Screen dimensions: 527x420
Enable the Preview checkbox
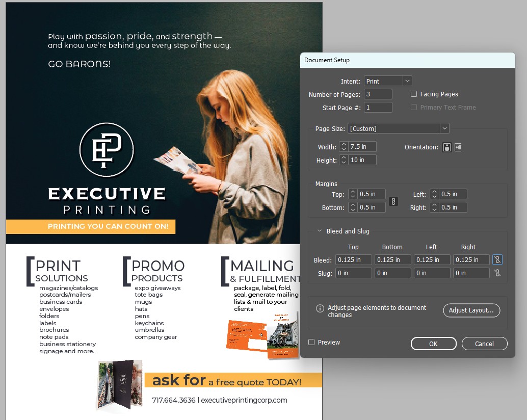(x=311, y=342)
